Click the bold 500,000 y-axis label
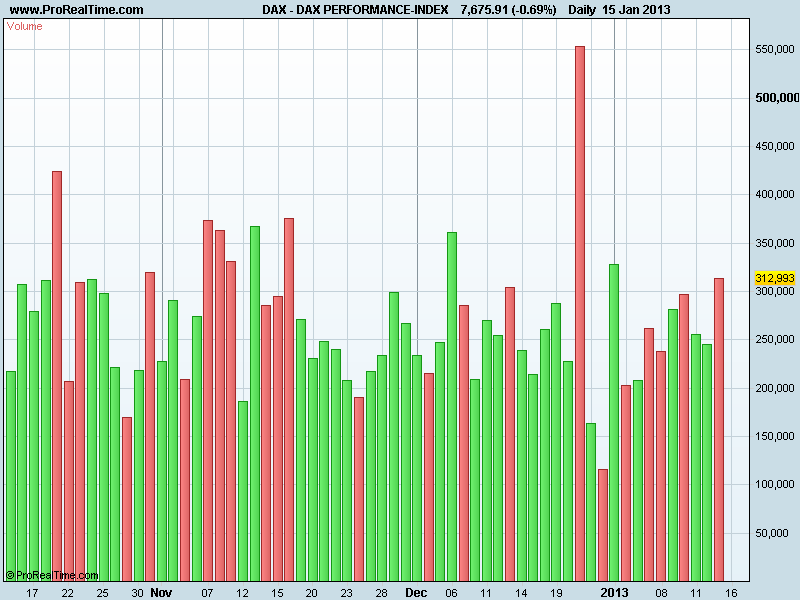 777,98
